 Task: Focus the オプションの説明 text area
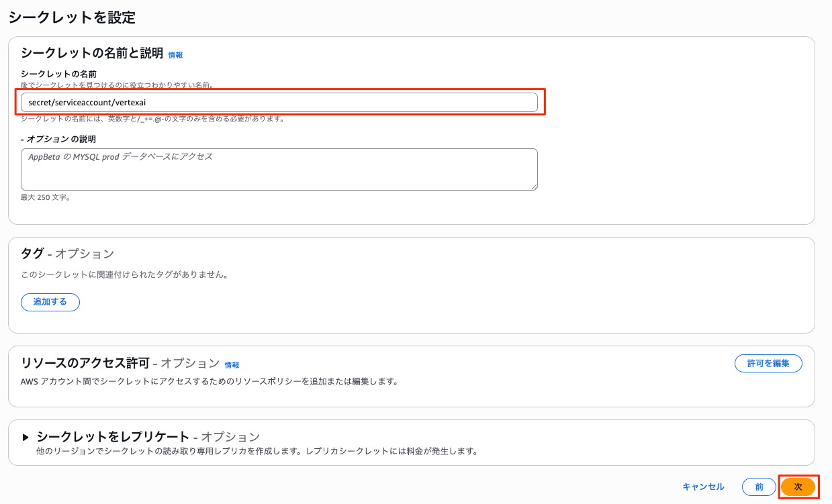click(x=279, y=169)
